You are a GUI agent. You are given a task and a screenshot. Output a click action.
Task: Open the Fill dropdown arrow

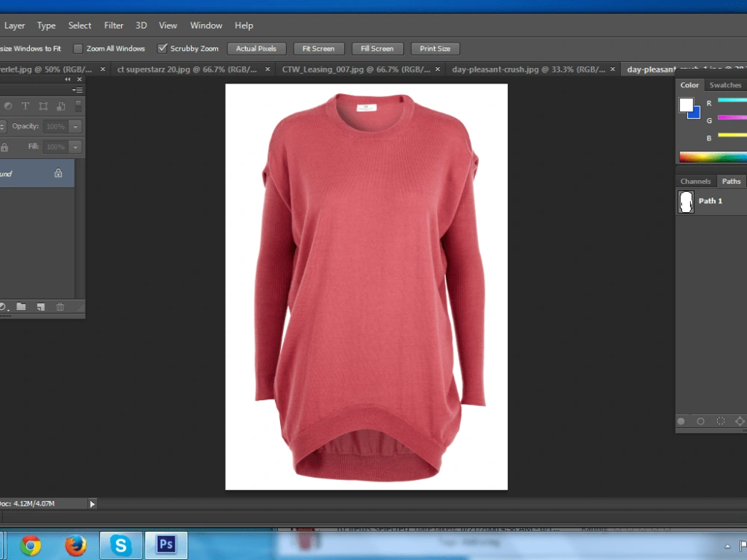point(75,147)
